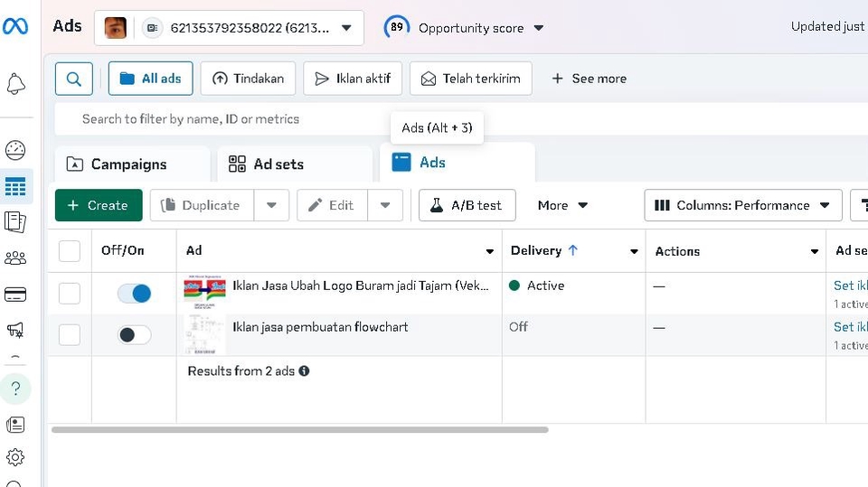Image resolution: width=868 pixels, height=487 pixels.
Task: Open Advertising settings megaphone icon
Action: (x=15, y=331)
